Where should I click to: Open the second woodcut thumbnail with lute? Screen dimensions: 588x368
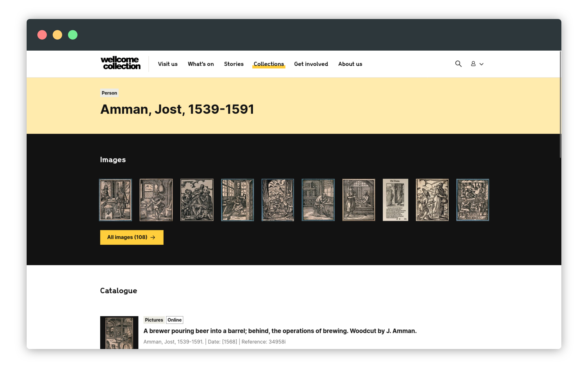(x=156, y=200)
